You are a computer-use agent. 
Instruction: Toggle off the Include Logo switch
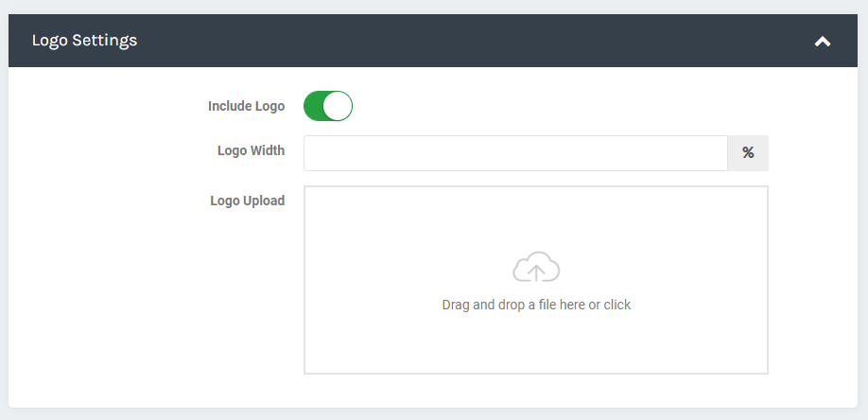[x=328, y=106]
